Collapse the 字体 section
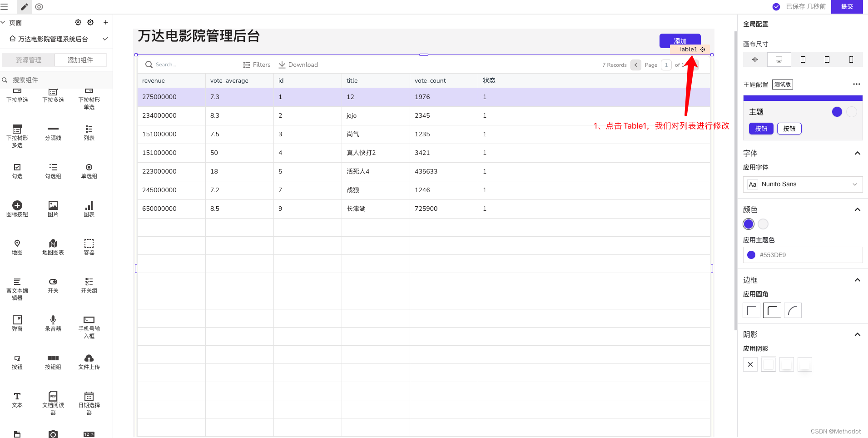The height and width of the screenshot is (438, 868). [x=858, y=153]
